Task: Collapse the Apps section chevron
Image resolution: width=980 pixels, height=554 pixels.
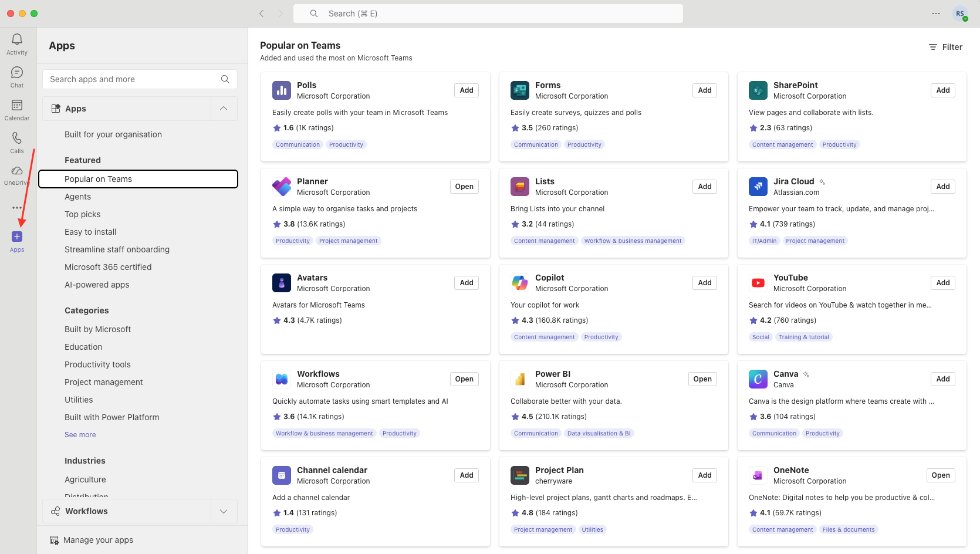Action: [x=224, y=109]
